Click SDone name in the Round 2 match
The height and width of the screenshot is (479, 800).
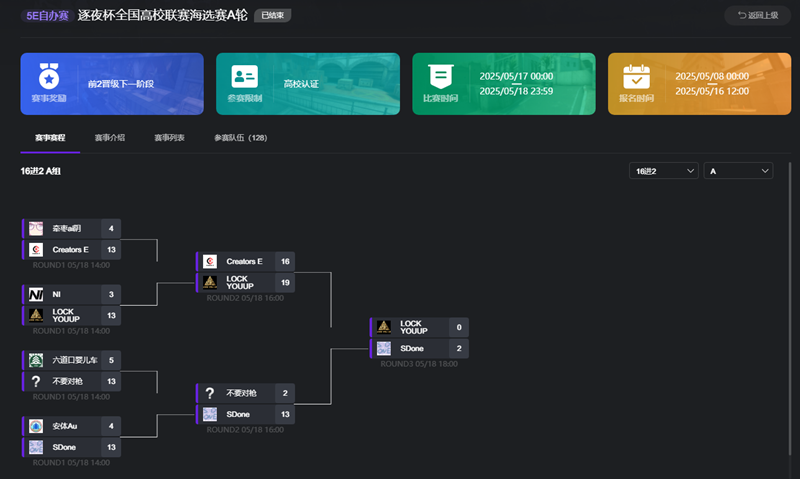238,414
